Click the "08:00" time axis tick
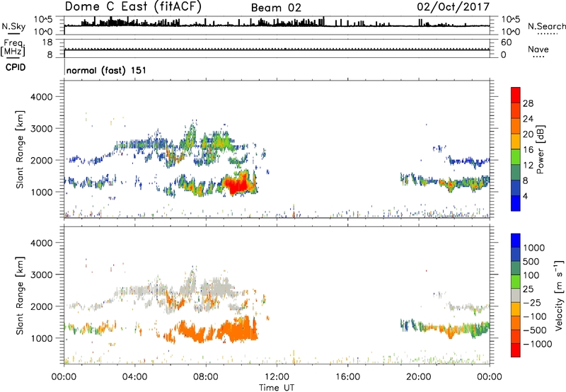Image resolution: width=566 pixels, height=392 pixels. click(x=206, y=377)
